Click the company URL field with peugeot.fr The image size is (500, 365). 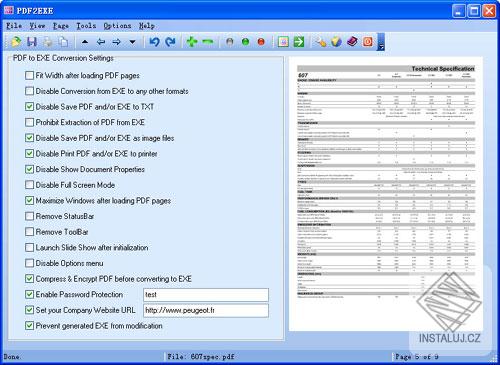click(x=206, y=310)
